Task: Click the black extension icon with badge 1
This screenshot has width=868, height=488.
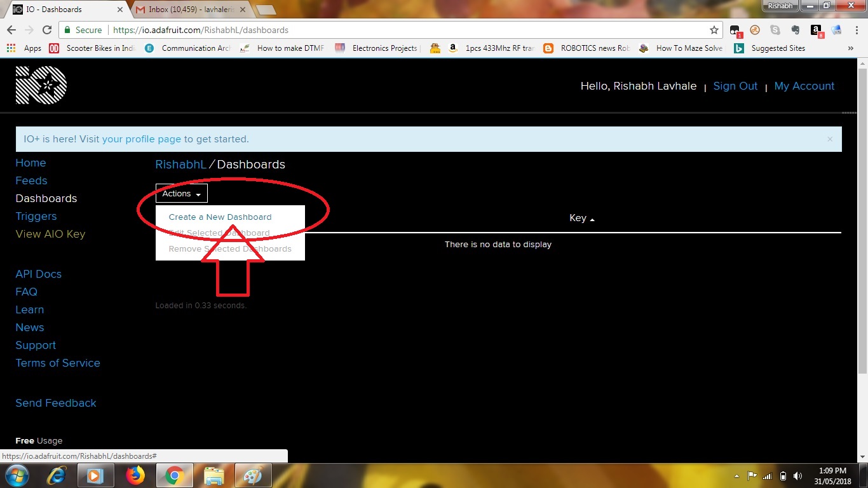Action: [735, 30]
